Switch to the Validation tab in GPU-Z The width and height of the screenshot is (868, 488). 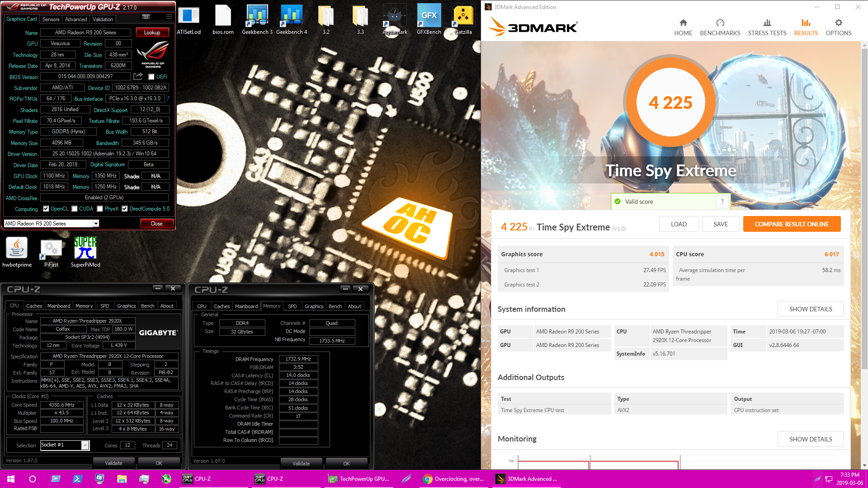[103, 19]
